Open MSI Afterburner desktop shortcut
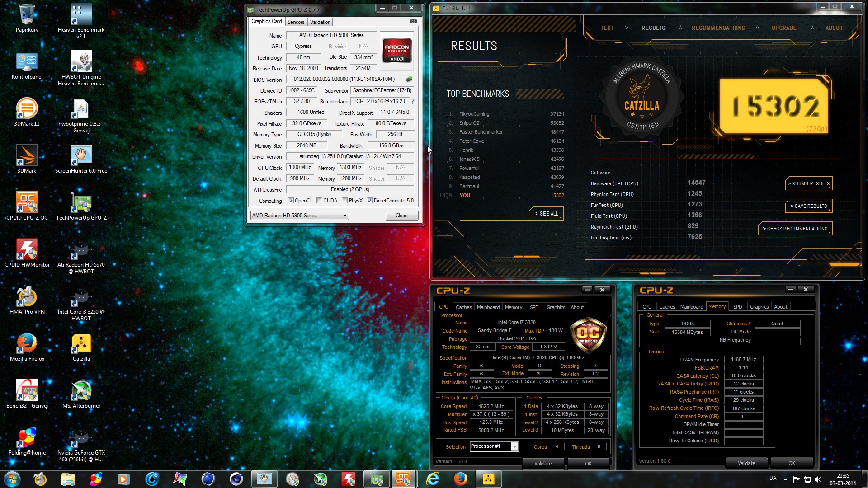Viewport: 868px width, 488px height. click(81, 394)
